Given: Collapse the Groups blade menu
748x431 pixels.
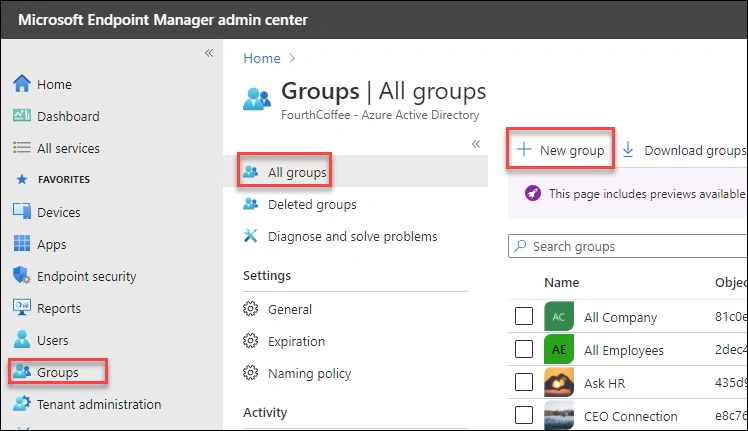Looking at the screenshot, I should [476, 144].
